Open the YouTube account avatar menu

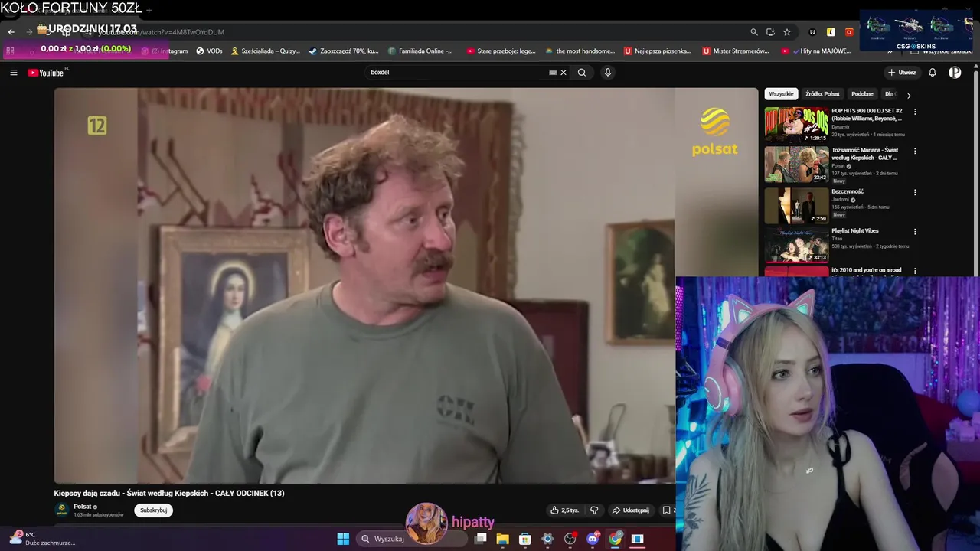click(x=955, y=73)
